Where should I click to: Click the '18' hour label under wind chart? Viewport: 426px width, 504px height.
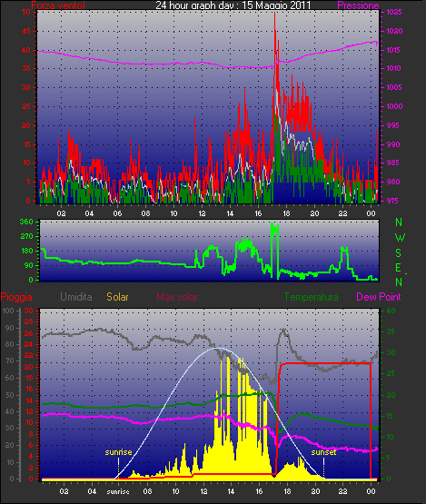(286, 213)
